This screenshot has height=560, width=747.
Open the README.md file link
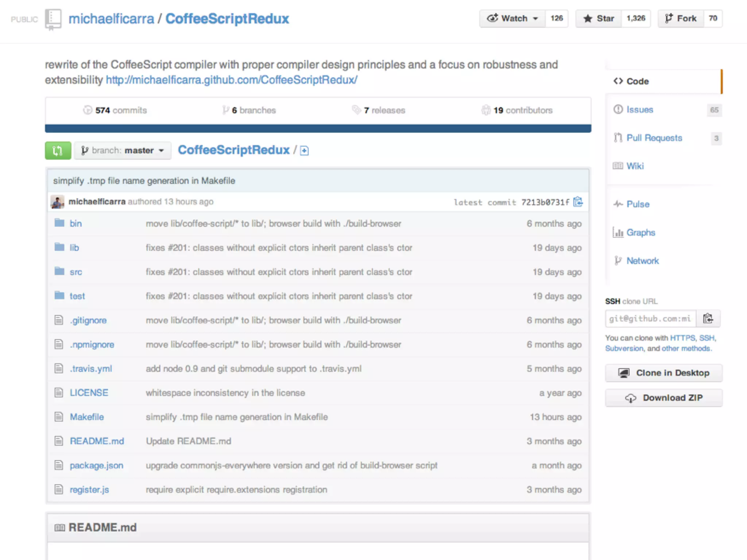pos(97,441)
